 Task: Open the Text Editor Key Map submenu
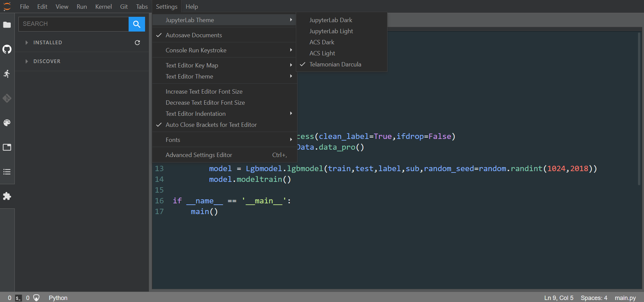[x=224, y=65]
